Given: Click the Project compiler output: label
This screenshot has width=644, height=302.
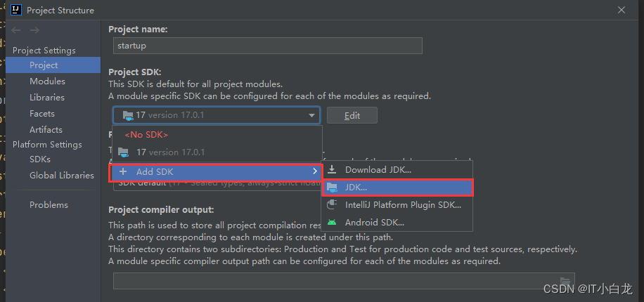Looking at the screenshot, I should (x=161, y=210).
